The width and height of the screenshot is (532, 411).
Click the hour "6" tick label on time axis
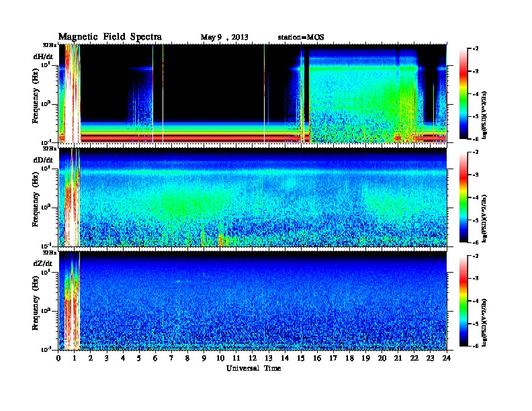tap(155, 359)
